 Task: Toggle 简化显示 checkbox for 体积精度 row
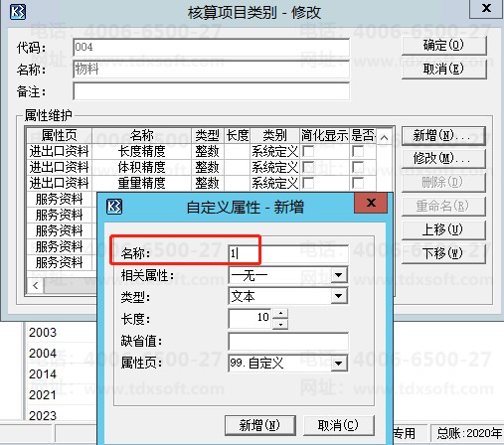(x=308, y=167)
